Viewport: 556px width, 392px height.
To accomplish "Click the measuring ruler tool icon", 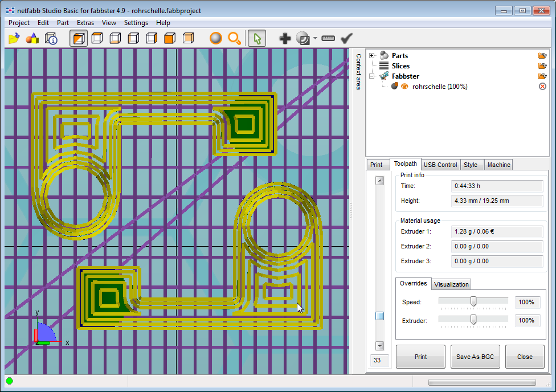I will click(328, 38).
